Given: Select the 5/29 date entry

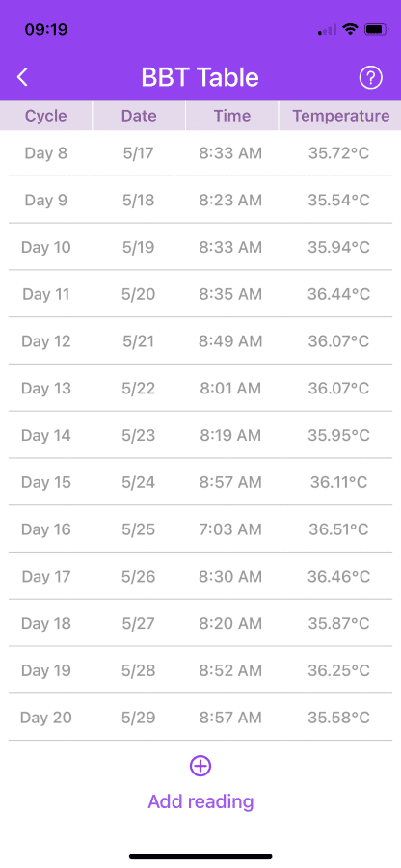Looking at the screenshot, I should coord(138,718).
